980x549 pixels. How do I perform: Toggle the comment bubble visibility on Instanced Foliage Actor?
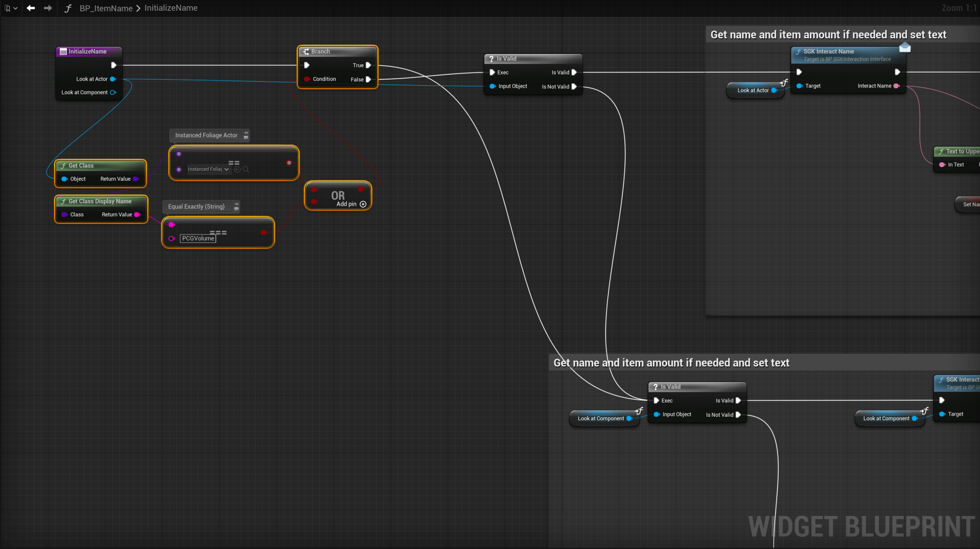click(246, 138)
